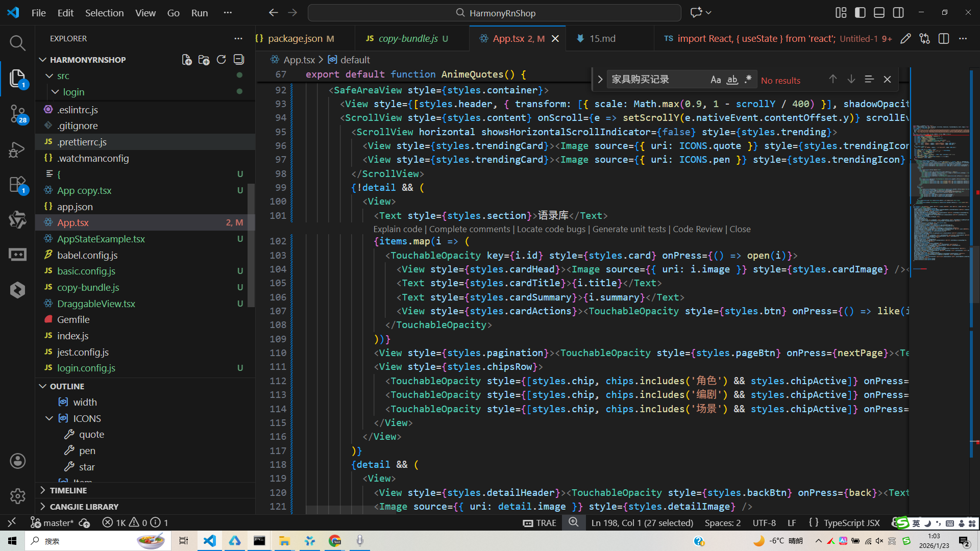The width and height of the screenshot is (980, 551).
Task: Toggle Use Regular Expression in find
Action: click(x=748, y=80)
